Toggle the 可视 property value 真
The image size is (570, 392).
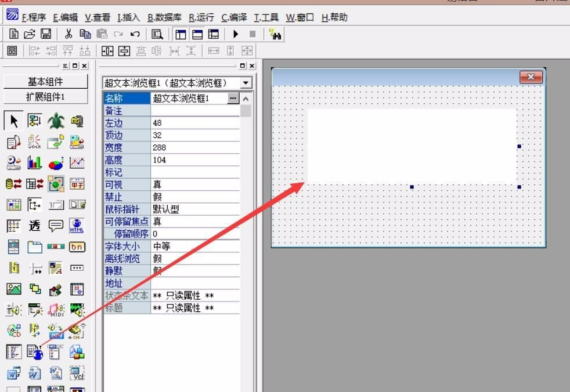tap(195, 184)
